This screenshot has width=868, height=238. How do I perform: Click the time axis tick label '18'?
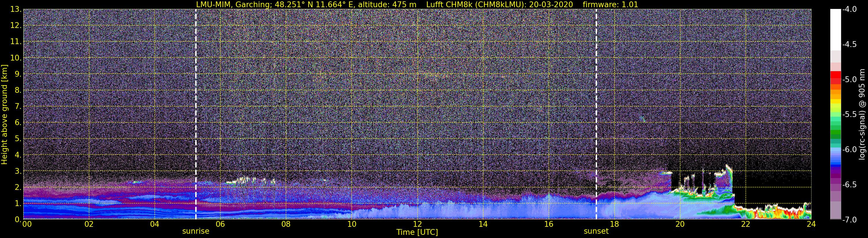(614, 224)
